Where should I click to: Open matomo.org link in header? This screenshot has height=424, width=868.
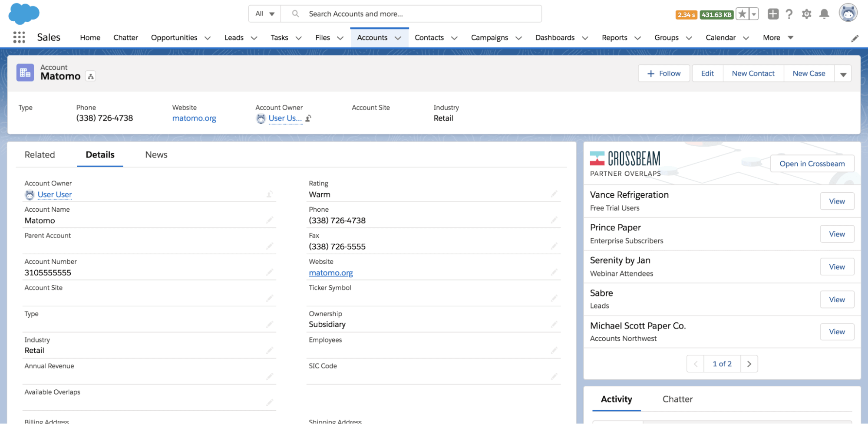(194, 118)
